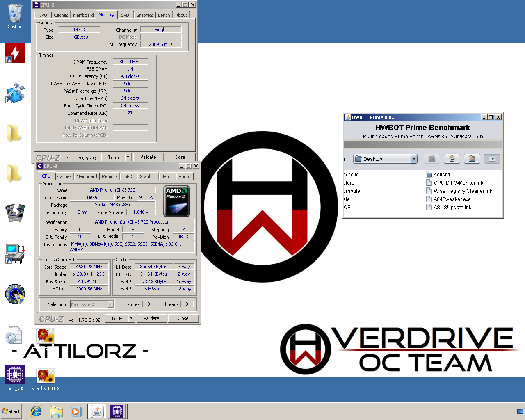525x420 pixels.
Task: Click Show Desktop icon in system tray
Action: click(x=520, y=411)
